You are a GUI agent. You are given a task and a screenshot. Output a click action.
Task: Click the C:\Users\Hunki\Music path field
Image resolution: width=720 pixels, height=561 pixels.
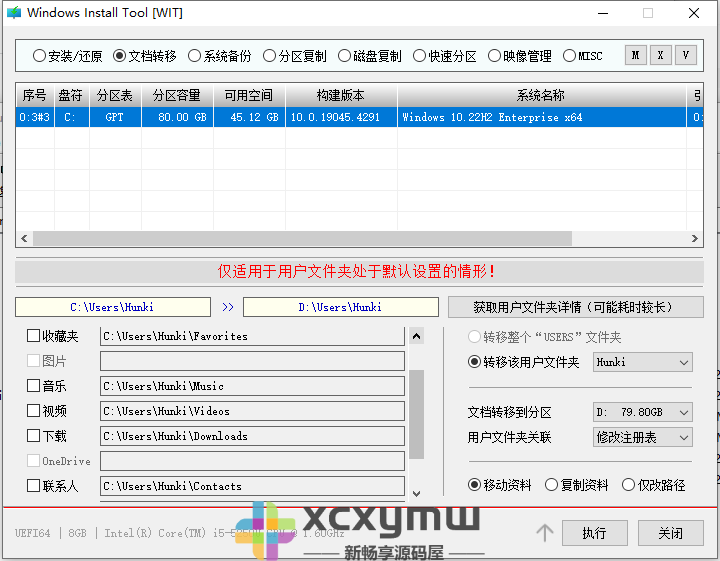pos(252,386)
